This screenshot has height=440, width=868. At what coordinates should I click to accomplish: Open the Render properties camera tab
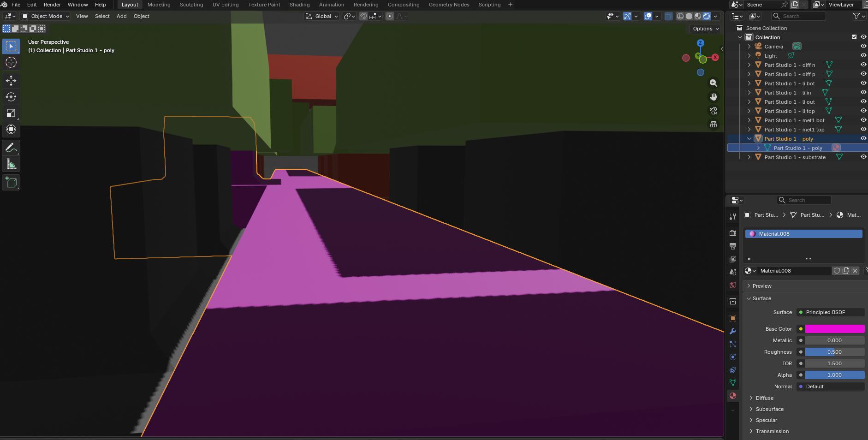733,233
